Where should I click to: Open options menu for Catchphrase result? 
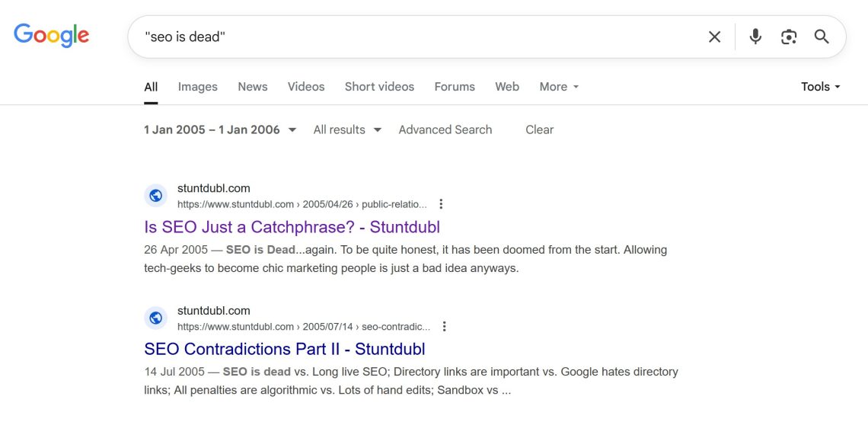[441, 204]
